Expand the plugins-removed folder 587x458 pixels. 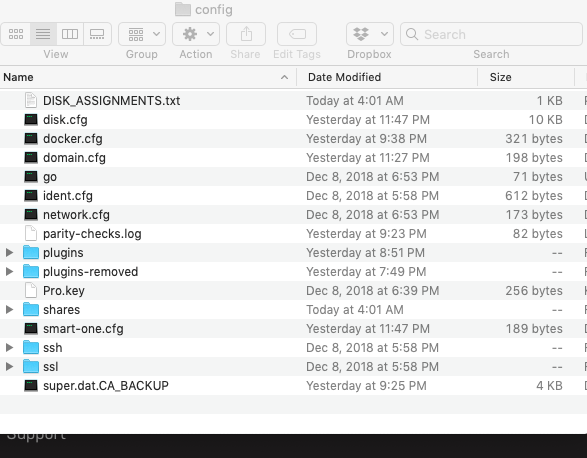point(9,272)
